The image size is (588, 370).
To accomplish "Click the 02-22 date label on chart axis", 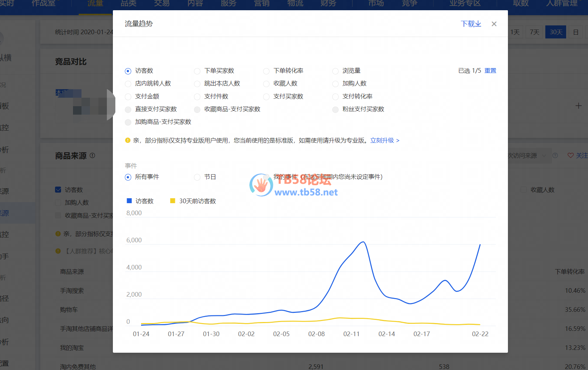I will pyautogui.click(x=480, y=334).
